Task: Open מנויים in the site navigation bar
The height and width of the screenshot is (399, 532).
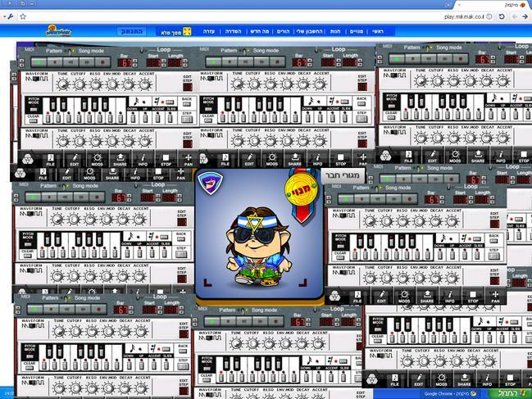Action: [357, 31]
